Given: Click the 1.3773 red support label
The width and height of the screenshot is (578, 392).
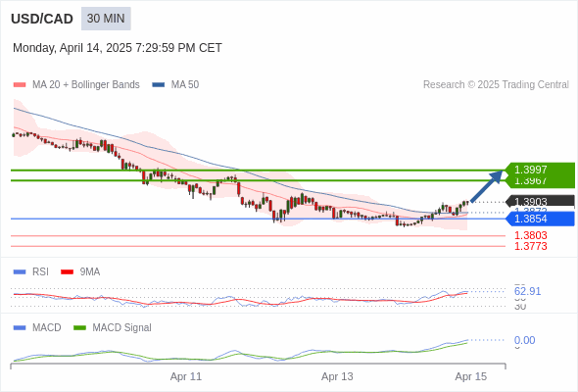Looking at the screenshot, I should (x=530, y=246).
